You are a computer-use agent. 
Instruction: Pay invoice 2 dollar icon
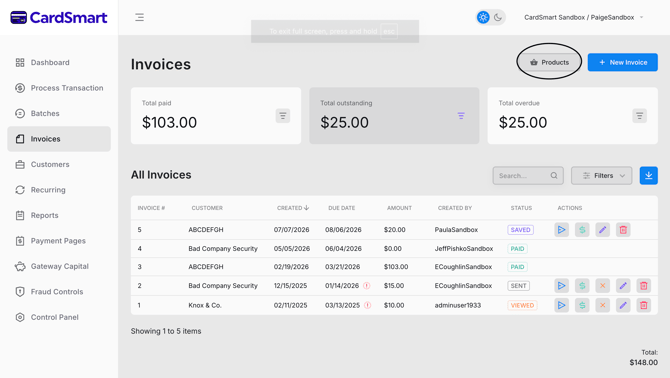[x=582, y=286]
